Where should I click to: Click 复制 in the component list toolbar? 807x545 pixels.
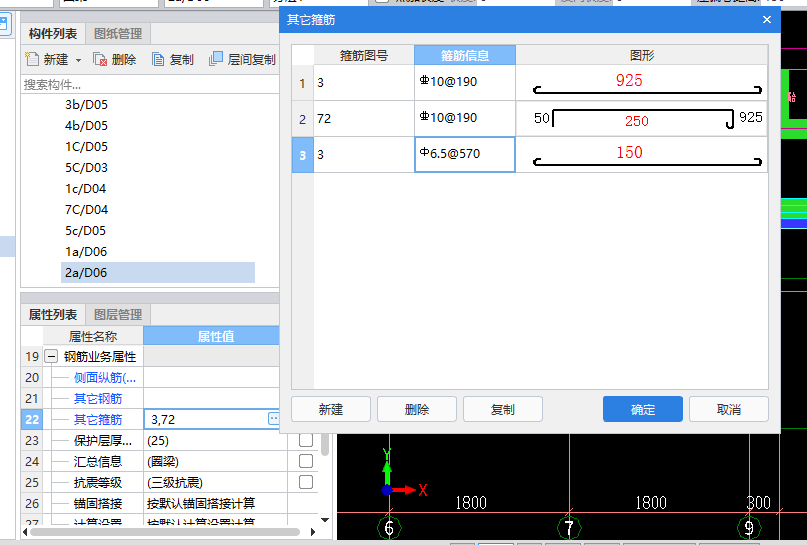point(173,60)
